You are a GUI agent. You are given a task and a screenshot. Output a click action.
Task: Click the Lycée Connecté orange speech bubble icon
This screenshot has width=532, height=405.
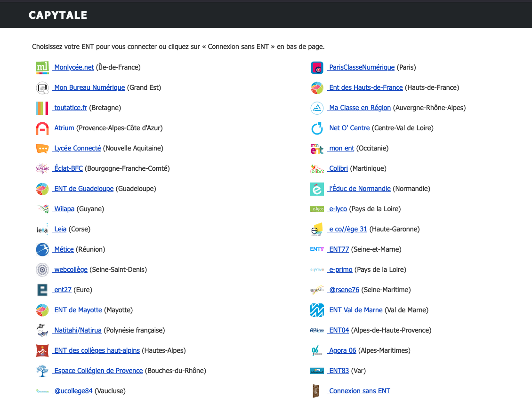click(x=42, y=149)
